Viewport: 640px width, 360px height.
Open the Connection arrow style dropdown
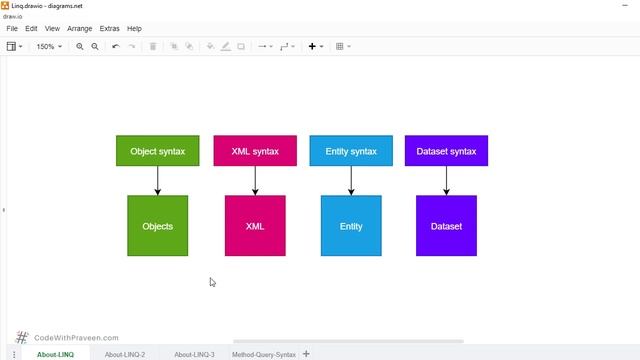point(265,47)
